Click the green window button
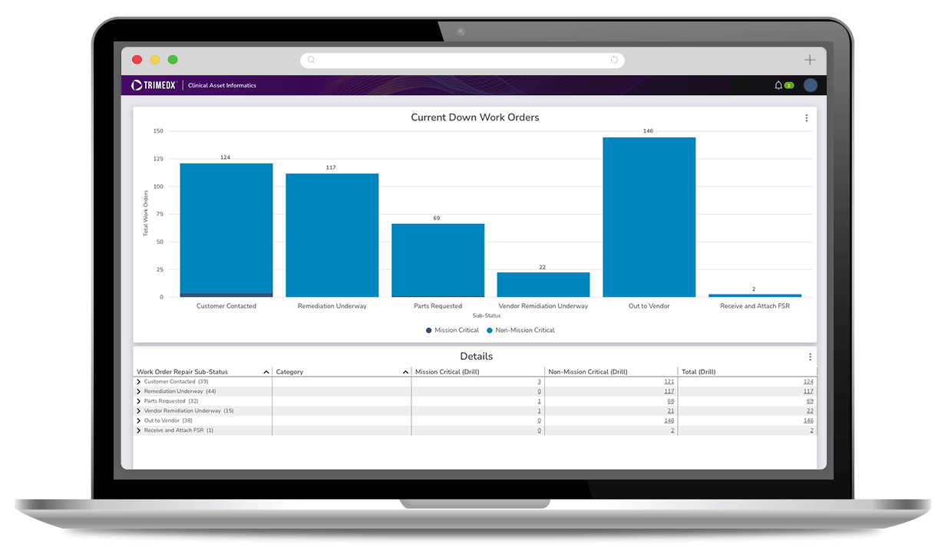This screenshot has width=948, height=560. coord(173,60)
